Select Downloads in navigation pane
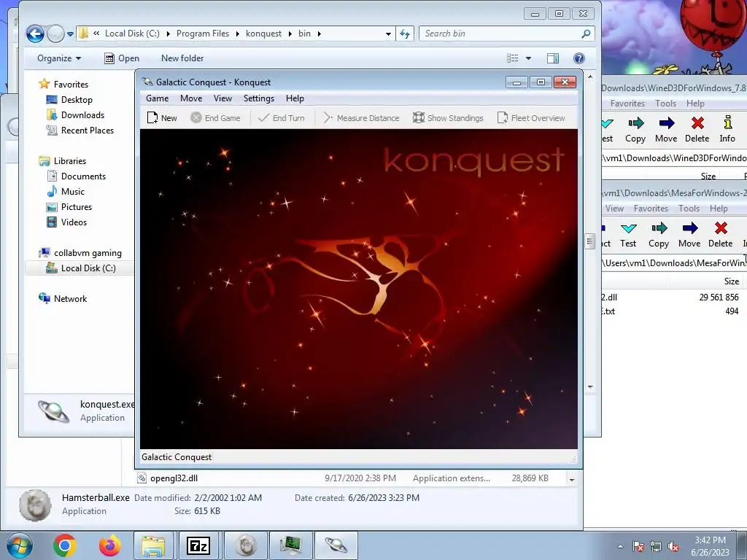This screenshot has height=560, width=747. pyautogui.click(x=82, y=114)
